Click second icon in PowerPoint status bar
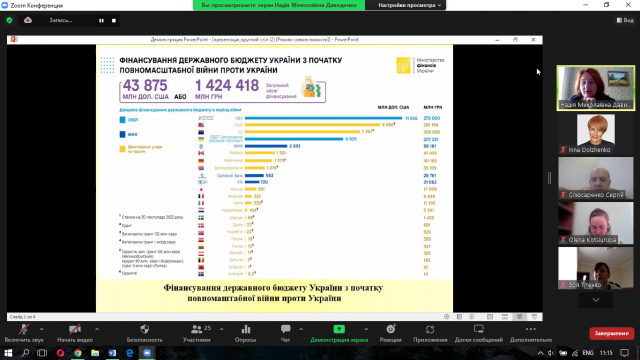640x360 pixels. point(459,317)
